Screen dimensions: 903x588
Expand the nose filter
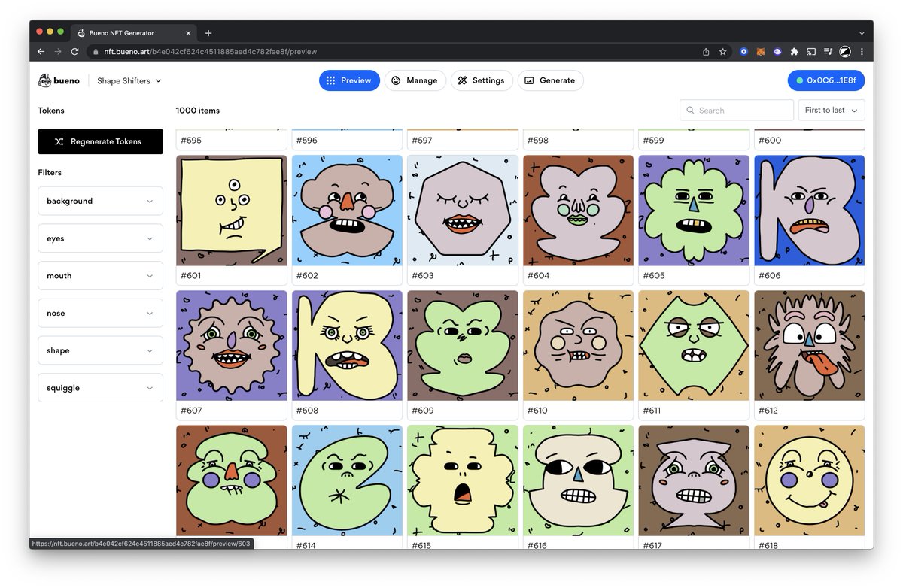(100, 313)
